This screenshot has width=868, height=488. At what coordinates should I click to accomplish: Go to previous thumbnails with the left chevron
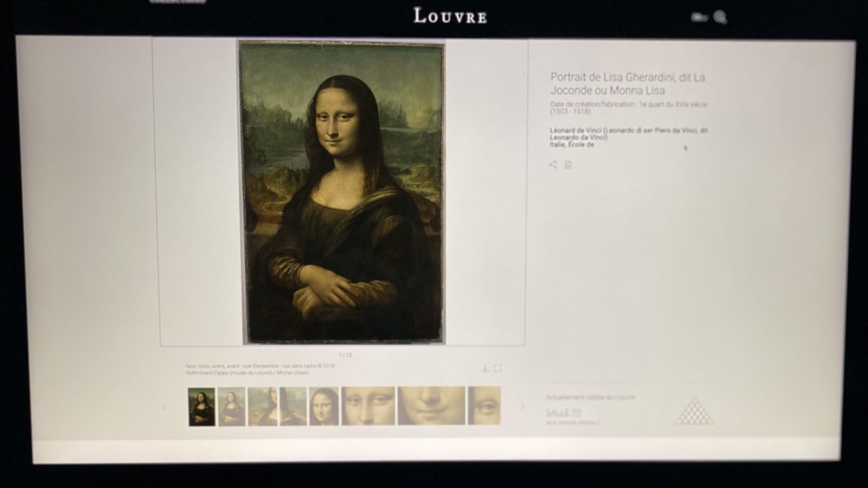pos(165,408)
